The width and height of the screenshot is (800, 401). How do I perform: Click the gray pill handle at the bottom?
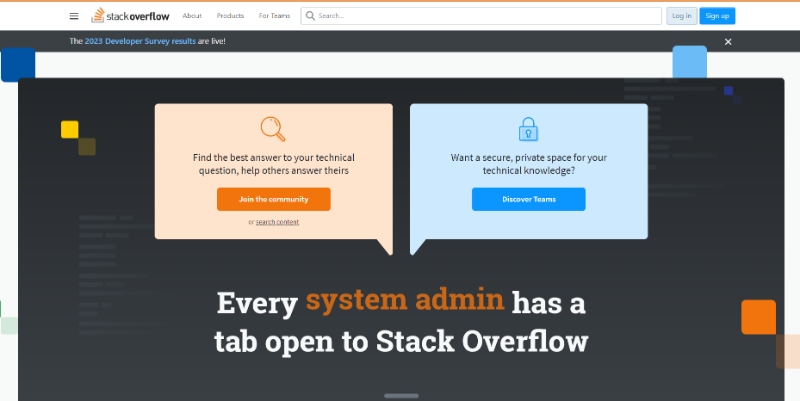pyautogui.click(x=401, y=395)
